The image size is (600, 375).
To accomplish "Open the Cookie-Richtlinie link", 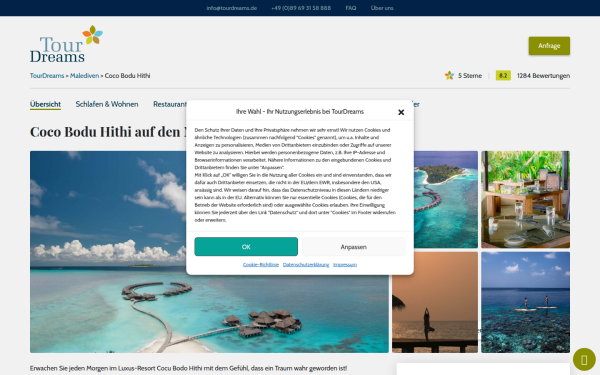I will [261, 264].
